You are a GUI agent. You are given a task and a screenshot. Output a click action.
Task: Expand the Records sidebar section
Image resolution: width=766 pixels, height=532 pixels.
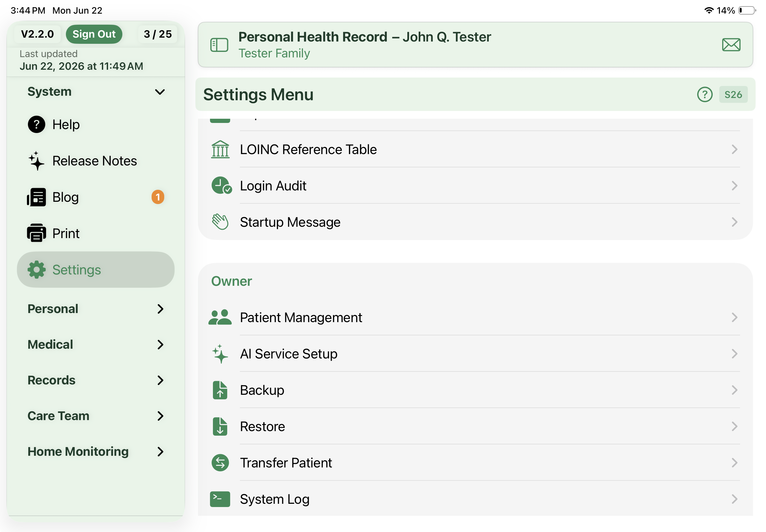95,380
